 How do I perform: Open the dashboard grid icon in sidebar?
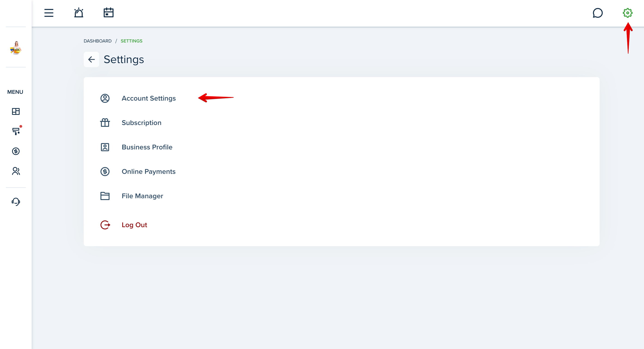coord(16,111)
